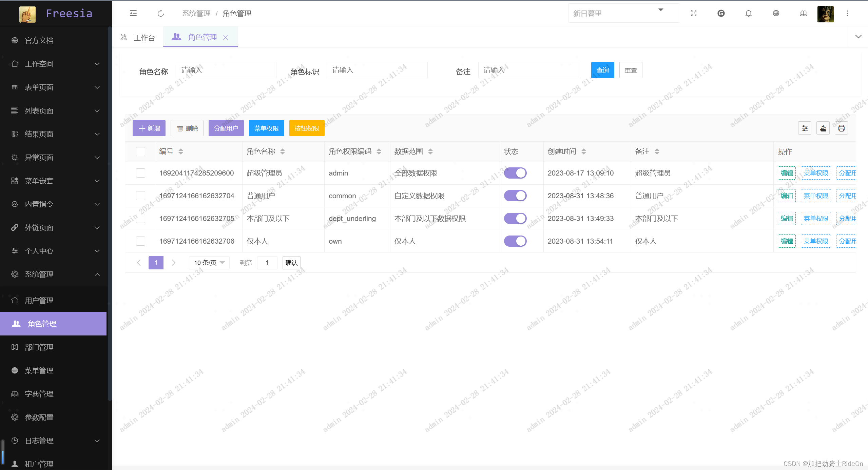Open column filter settings icon
The width and height of the screenshot is (868, 470).
805,128
